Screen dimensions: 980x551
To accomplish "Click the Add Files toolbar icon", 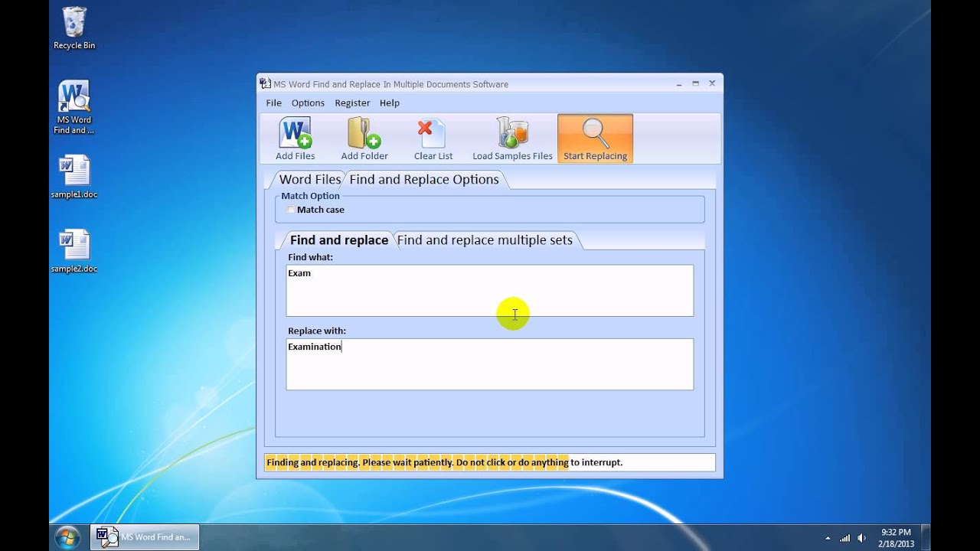I will (x=295, y=139).
